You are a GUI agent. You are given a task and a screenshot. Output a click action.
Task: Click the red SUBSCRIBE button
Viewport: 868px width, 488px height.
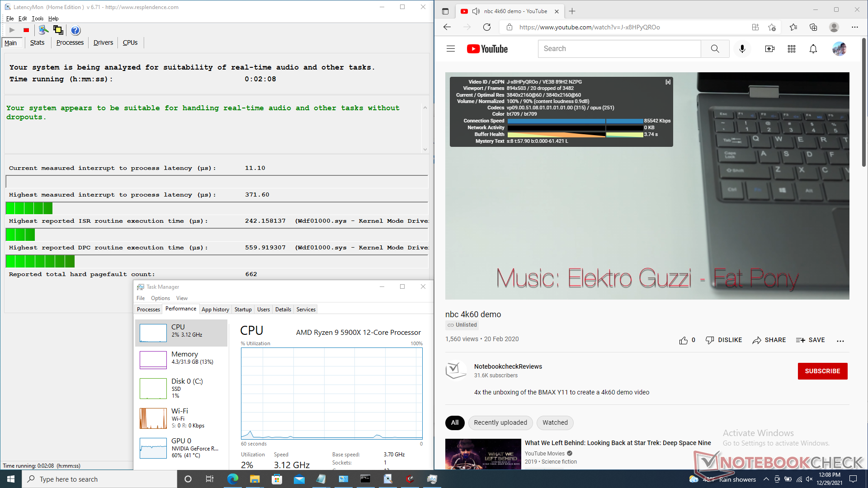pyautogui.click(x=822, y=371)
